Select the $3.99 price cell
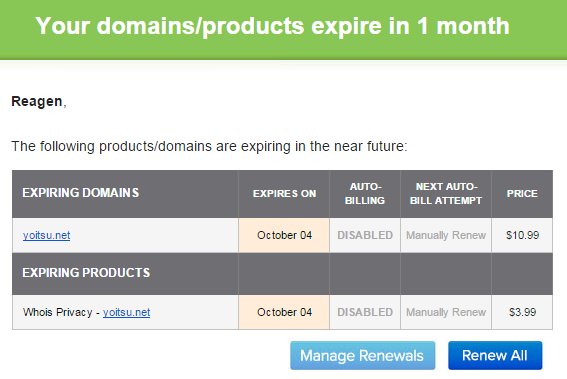 pyautogui.click(x=522, y=312)
